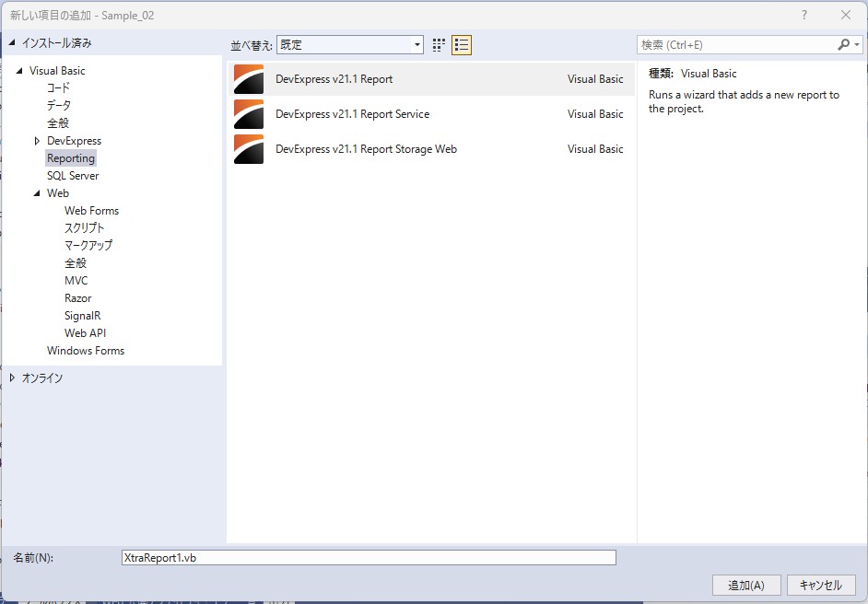This screenshot has height=604, width=868.
Task: Click the DevExpress v21.1 Report template icon
Action: [249, 79]
